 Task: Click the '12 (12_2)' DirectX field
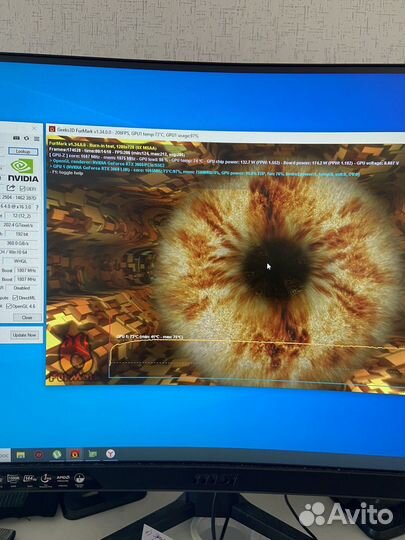coord(21,216)
